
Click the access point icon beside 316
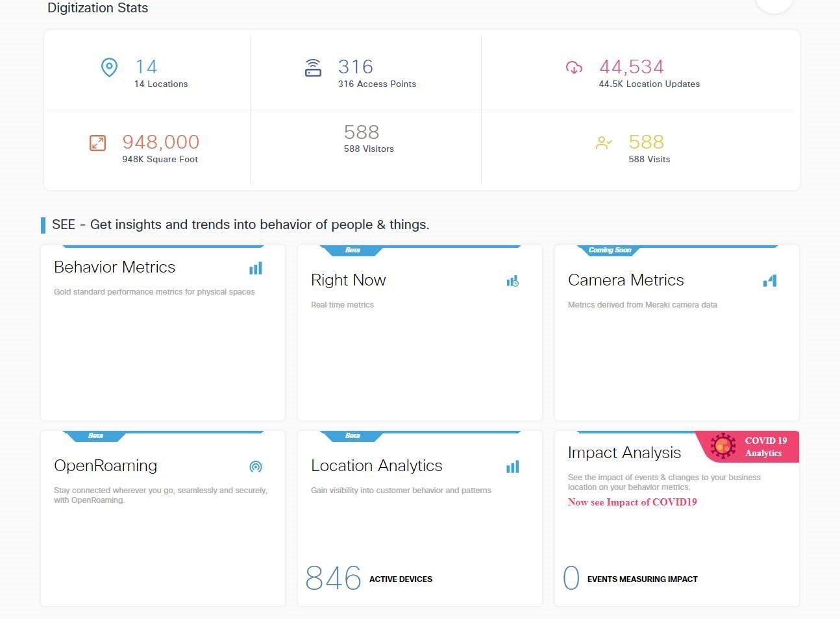pyautogui.click(x=314, y=67)
